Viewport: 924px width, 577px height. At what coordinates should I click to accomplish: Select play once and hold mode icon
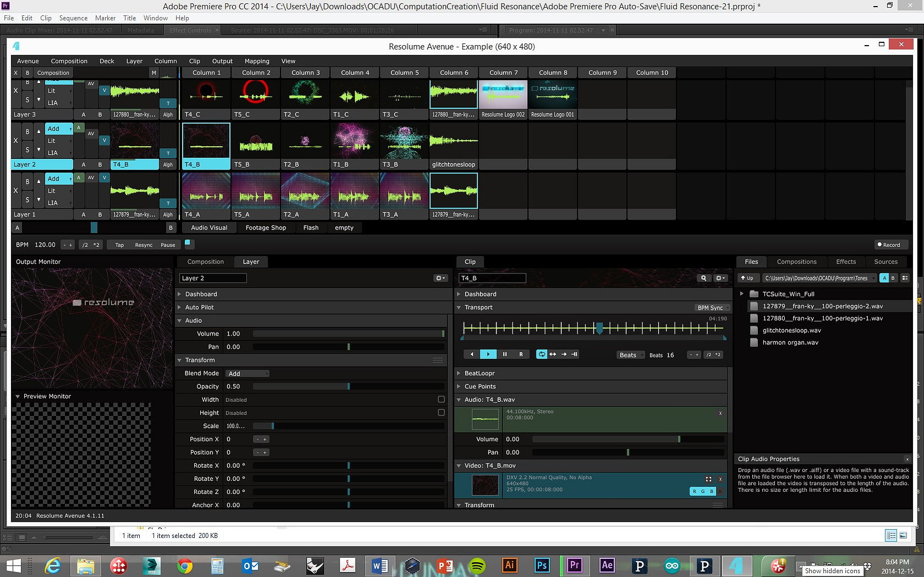point(575,354)
